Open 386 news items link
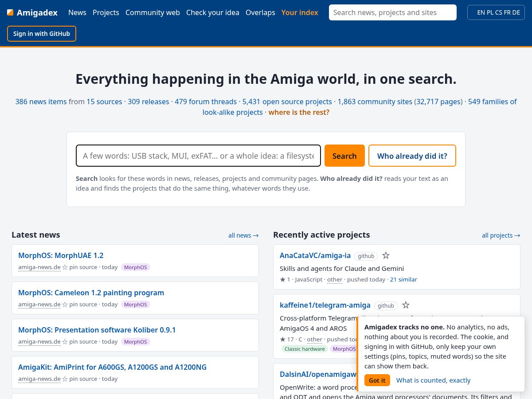 pos(41,102)
